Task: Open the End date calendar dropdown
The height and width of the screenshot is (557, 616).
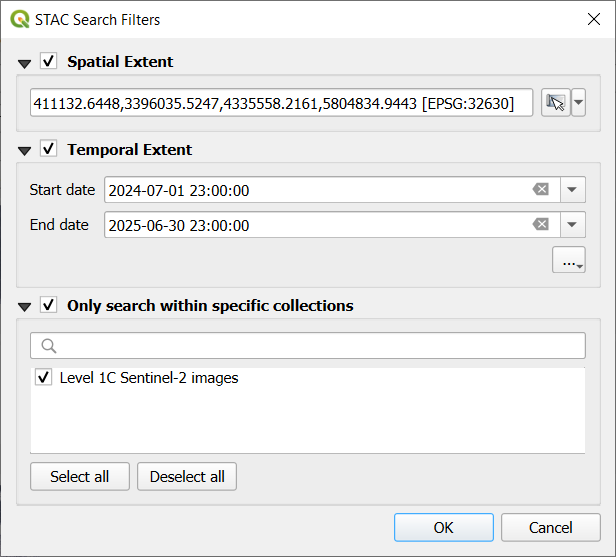Action: [x=572, y=225]
